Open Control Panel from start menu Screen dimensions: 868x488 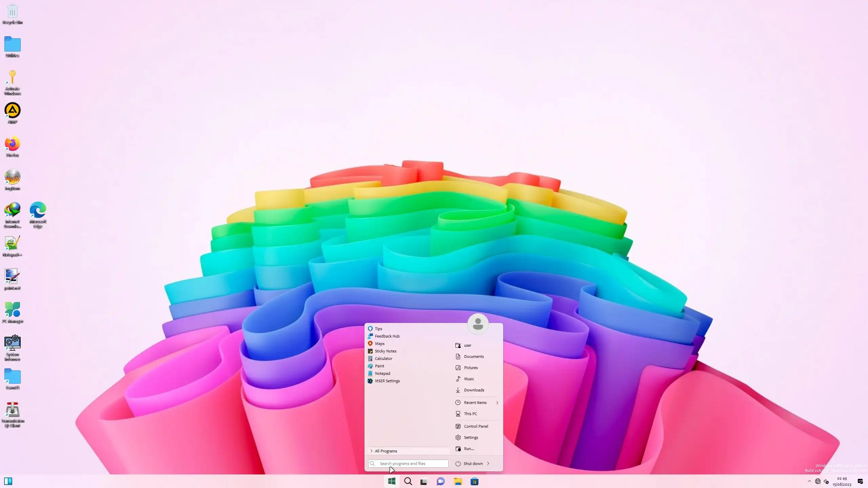476,426
